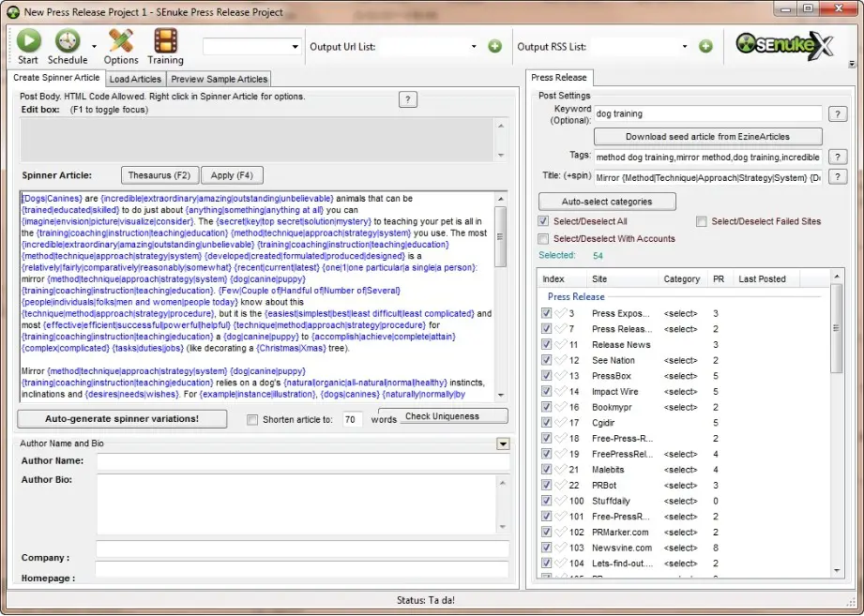
Task: Click heart icon in PressBox row
Action: click(560, 375)
